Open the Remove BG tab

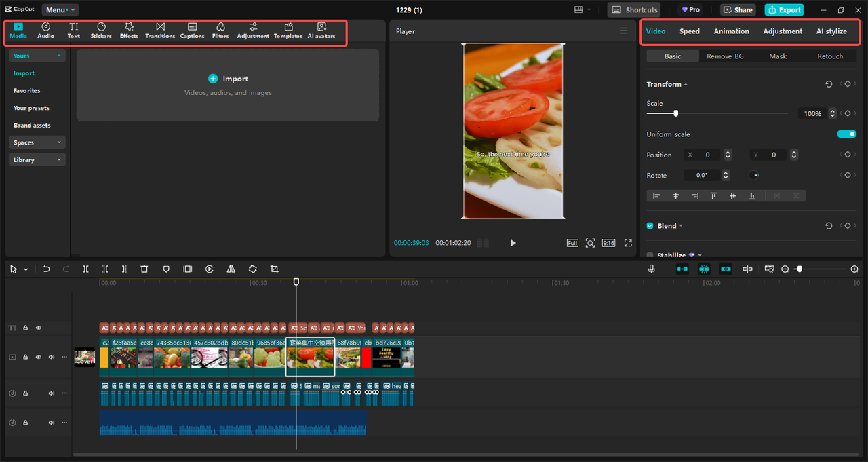tap(725, 56)
